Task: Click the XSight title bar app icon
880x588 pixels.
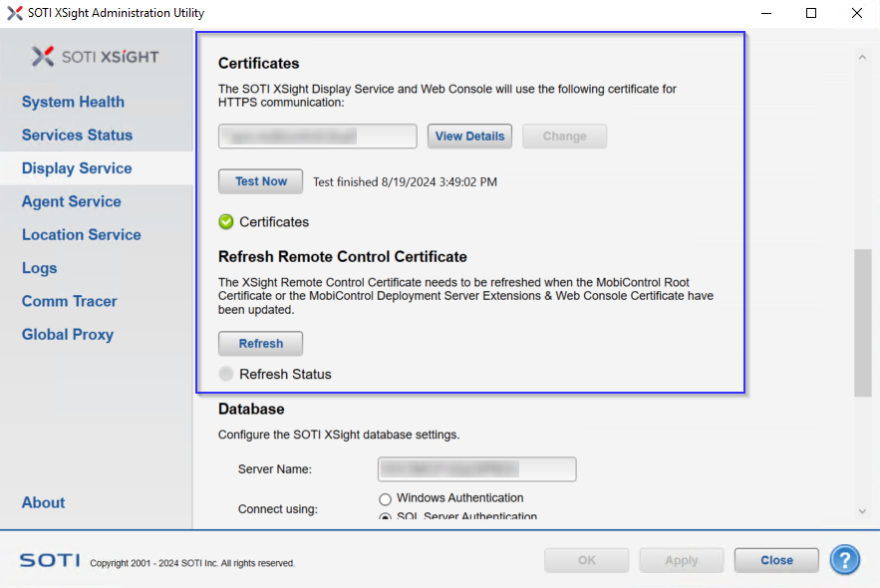Action: (x=15, y=13)
